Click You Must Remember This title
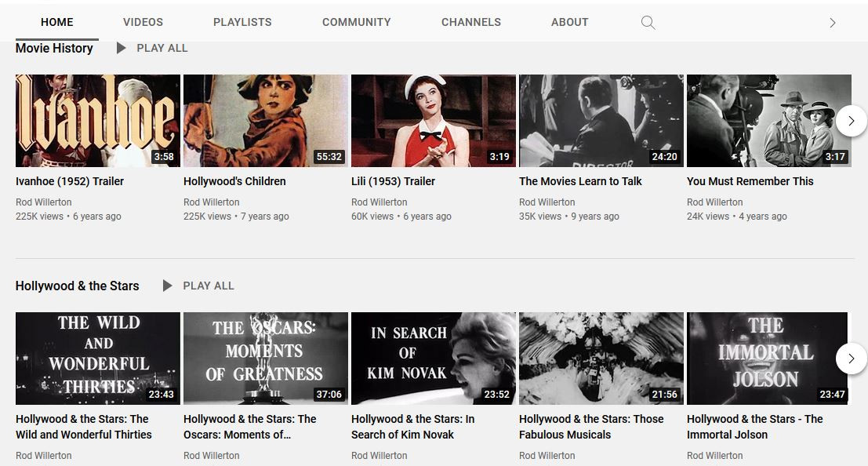The image size is (868, 466). [x=750, y=181]
